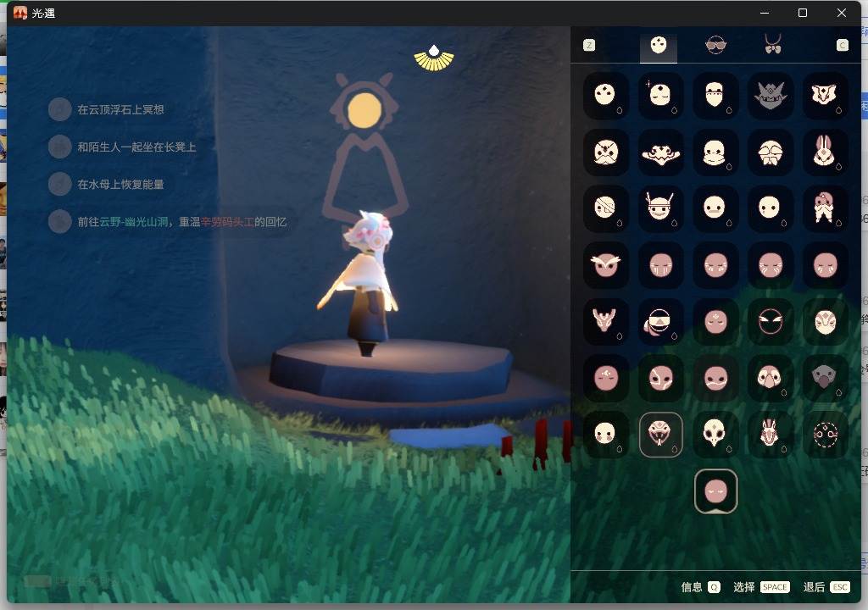Viewport: 868px width, 610px height.
Task: Open the quest 和陌生人一起坐在长凳上
Action: point(122,147)
